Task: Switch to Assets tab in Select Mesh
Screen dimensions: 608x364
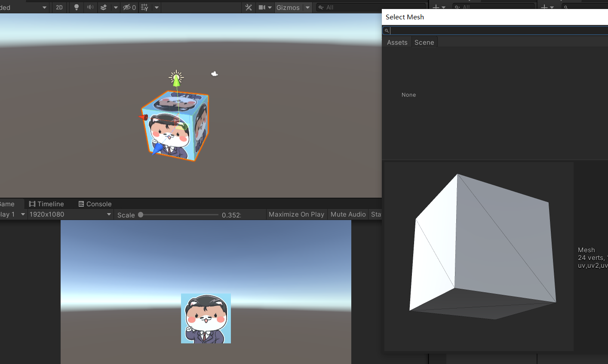Action: click(397, 42)
